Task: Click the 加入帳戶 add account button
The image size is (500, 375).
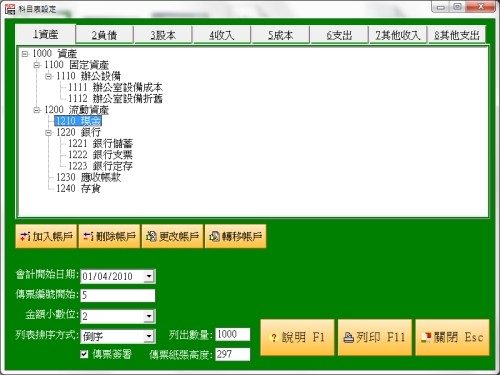Action: 46,236
